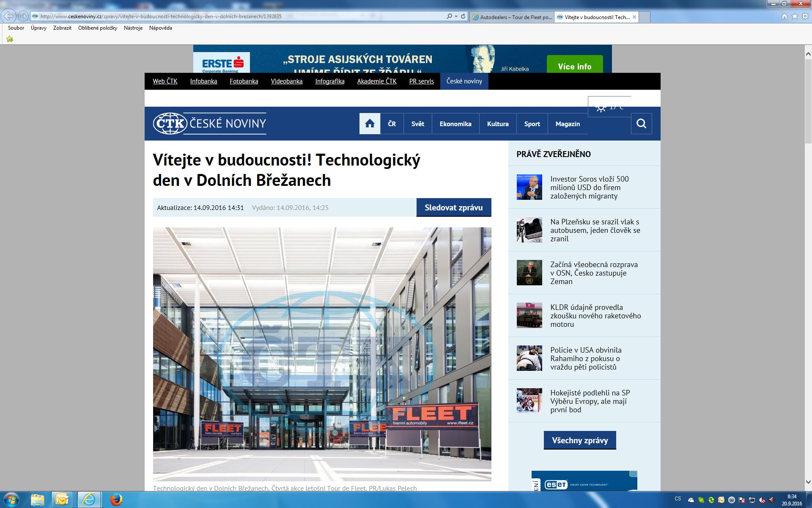Open Investor Soros vloží 500 milionů article
This screenshot has height=508, width=812.
[590, 188]
